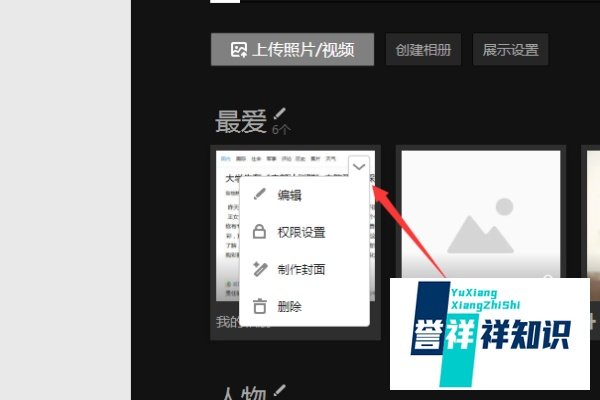
Task: Click the pencil icon beside 最爱
Action: tap(280, 113)
